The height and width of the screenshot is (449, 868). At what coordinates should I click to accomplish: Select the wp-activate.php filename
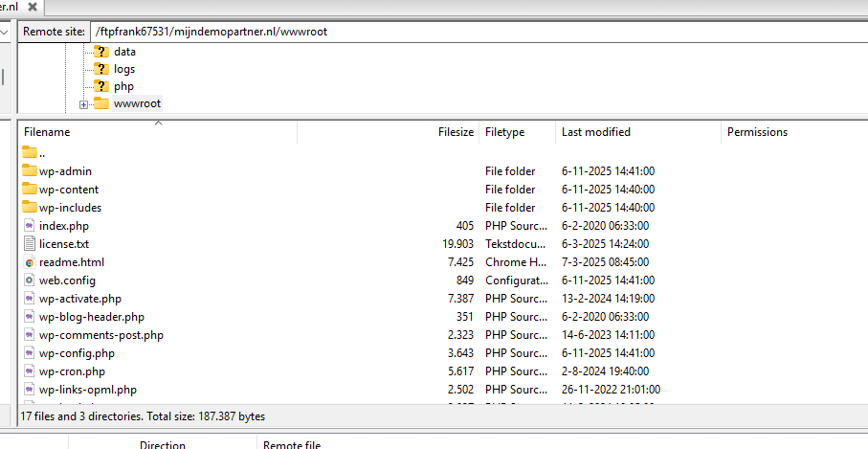tap(80, 299)
